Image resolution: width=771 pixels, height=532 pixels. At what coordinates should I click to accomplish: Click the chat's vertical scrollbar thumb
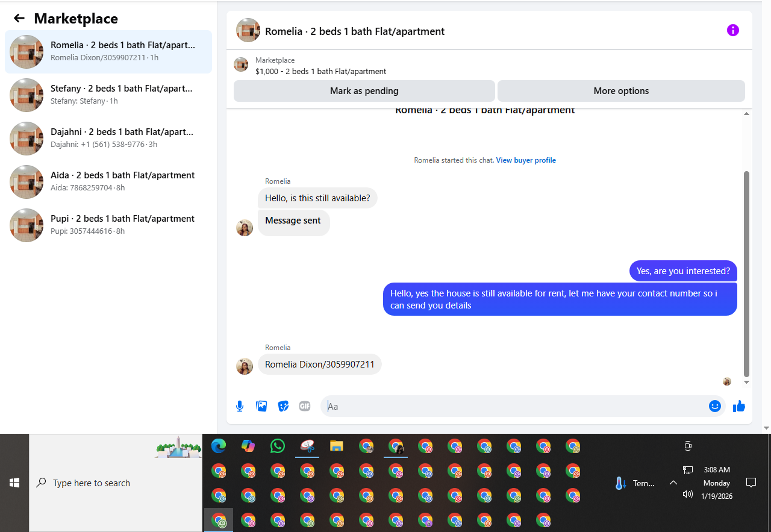pos(747,274)
